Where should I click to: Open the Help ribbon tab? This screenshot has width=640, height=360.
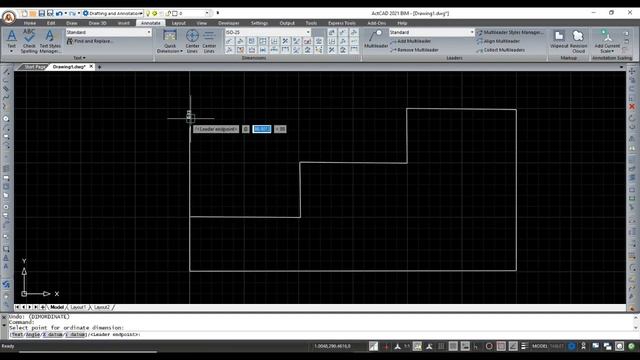point(402,23)
